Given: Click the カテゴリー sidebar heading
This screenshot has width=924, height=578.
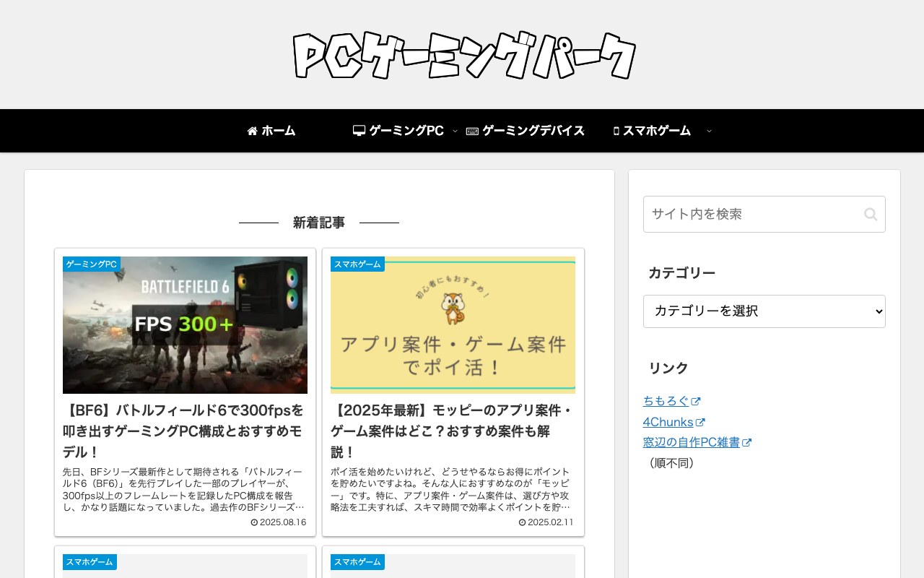Looking at the screenshot, I should pos(681,273).
